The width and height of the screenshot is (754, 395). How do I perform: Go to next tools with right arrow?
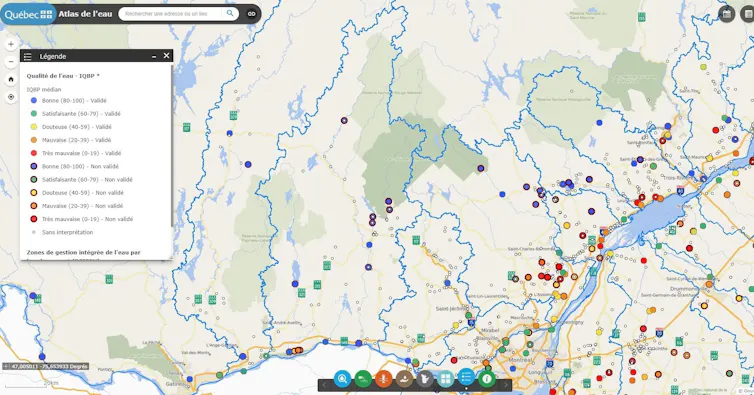click(x=505, y=385)
